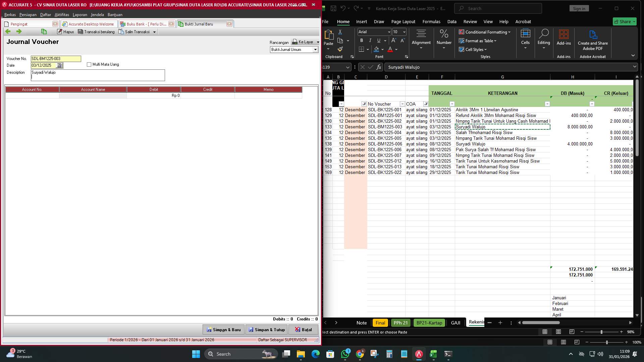Viewport: 644px width, 362px height.
Task: Open the calendar picker beside the Date field
Action: (59, 65)
